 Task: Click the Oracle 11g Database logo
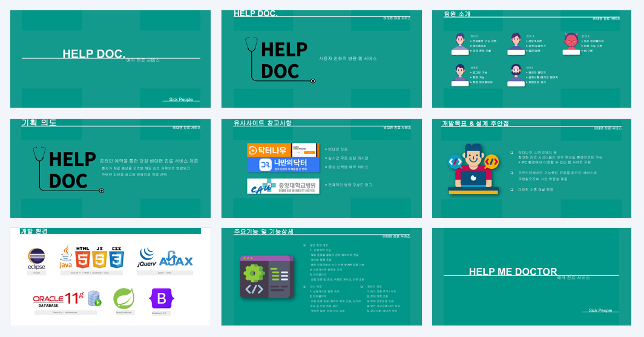[x=67, y=299]
